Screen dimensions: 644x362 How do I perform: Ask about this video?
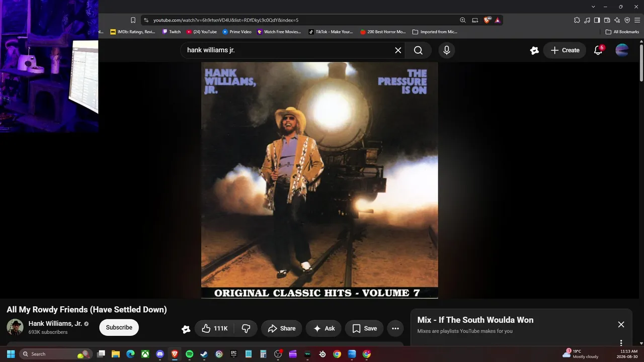(x=324, y=328)
